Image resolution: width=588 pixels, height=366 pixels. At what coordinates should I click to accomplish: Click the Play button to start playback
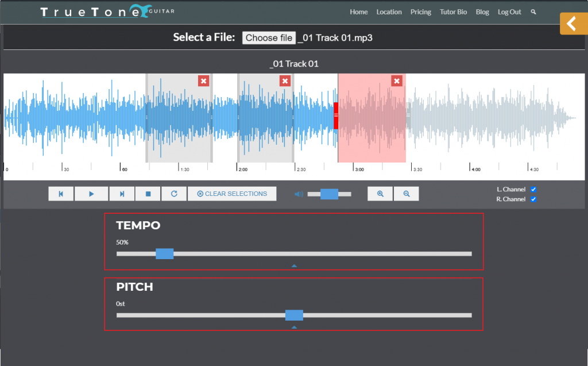click(x=91, y=194)
